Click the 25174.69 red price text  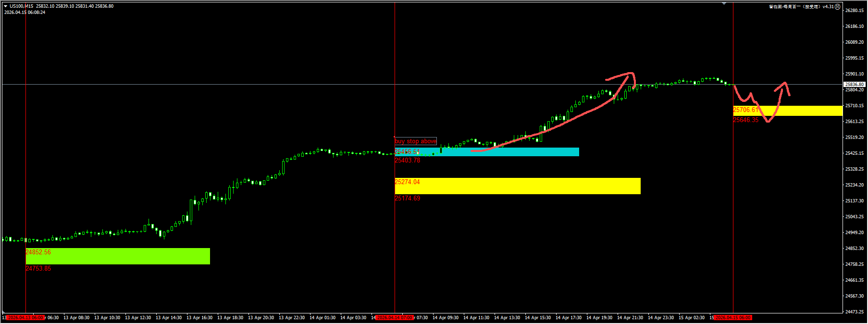[x=407, y=199]
